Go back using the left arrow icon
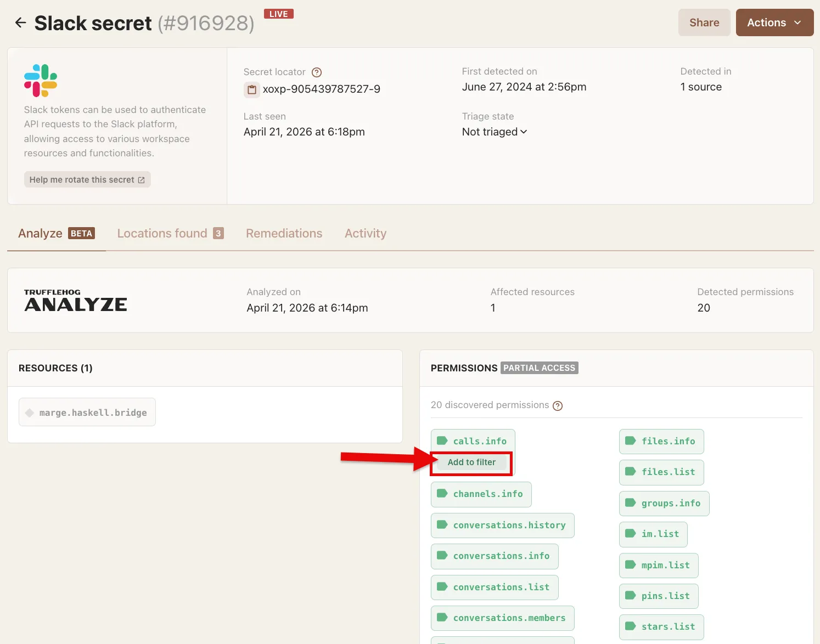 pos(20,22)
